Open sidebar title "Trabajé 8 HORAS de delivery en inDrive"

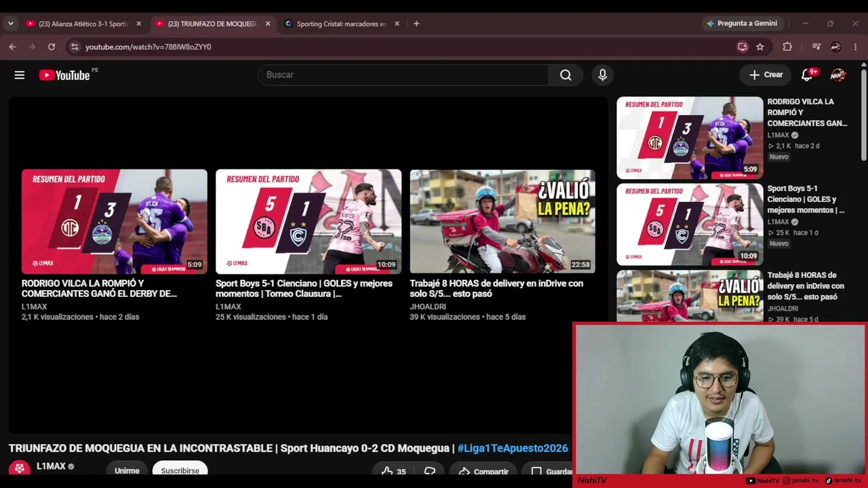806,286
